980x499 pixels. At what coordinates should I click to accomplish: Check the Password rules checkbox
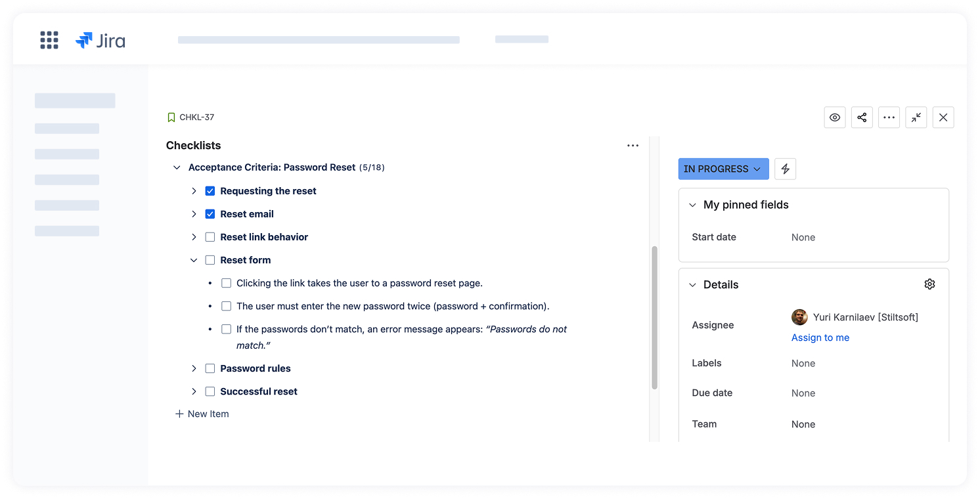[210, 368]
